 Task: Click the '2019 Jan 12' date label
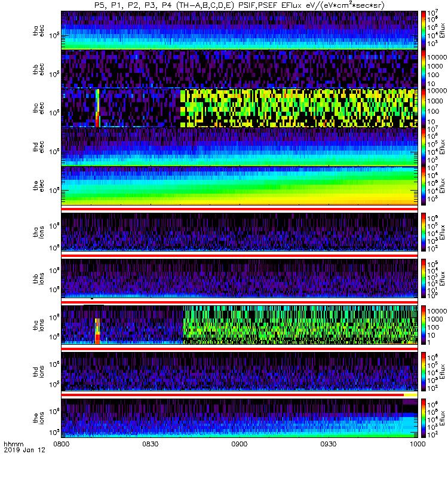point(24,450)
